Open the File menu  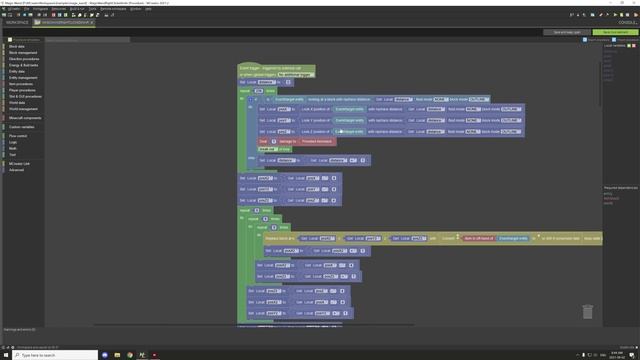pos(27,9)
